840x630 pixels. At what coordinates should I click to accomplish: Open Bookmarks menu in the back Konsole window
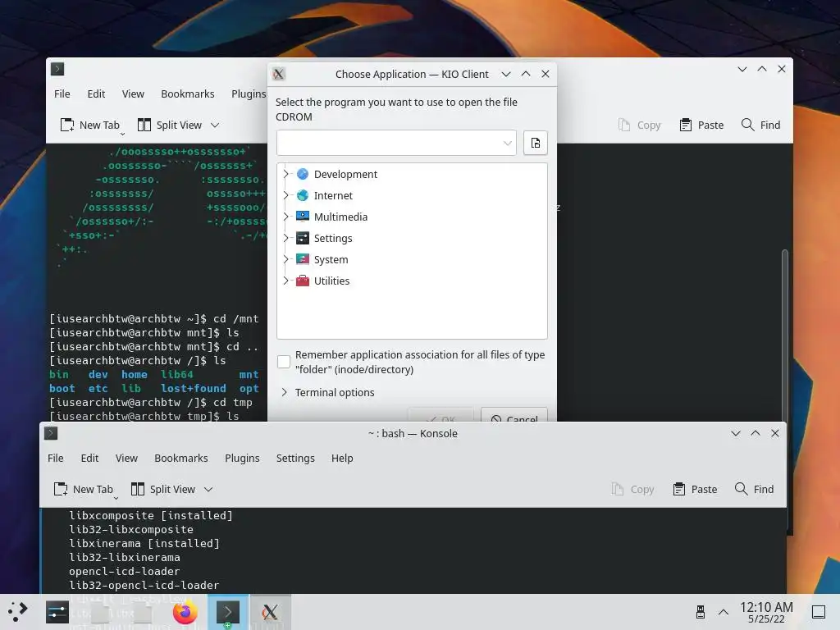[188, 94]
